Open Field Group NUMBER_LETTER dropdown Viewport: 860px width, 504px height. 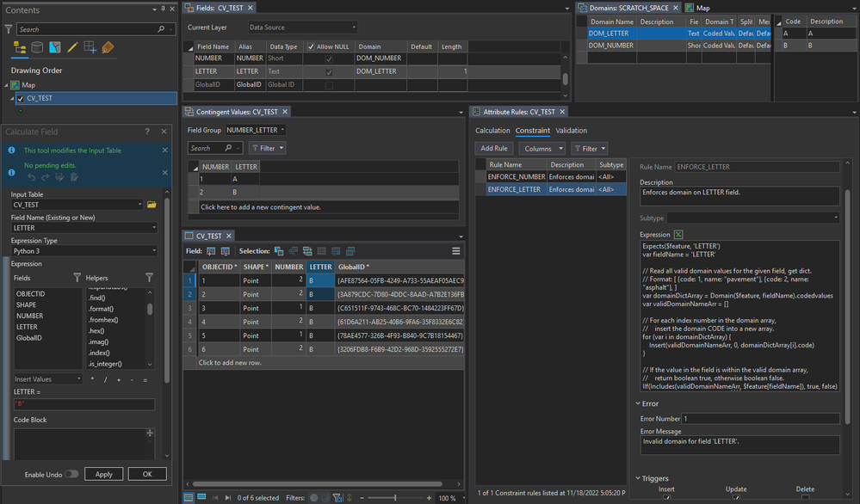click(x=254, y=130)
